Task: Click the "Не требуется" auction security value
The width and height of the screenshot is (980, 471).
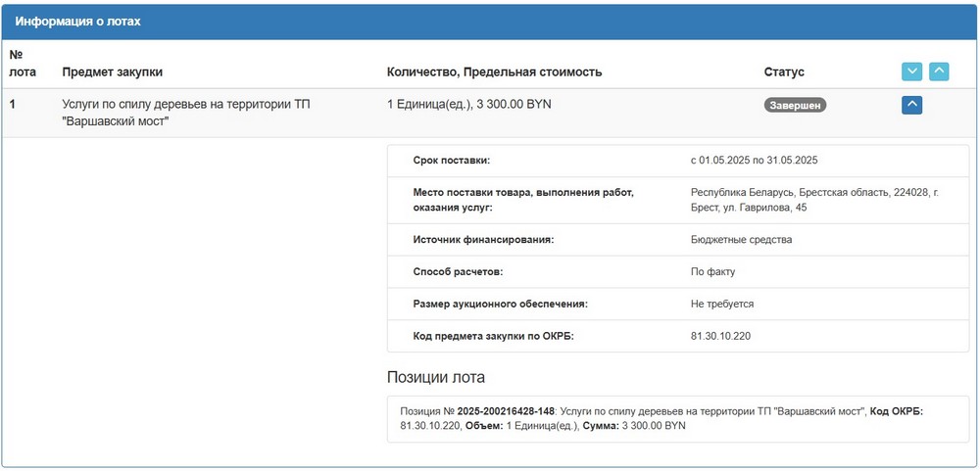Action: pos(722,304)
